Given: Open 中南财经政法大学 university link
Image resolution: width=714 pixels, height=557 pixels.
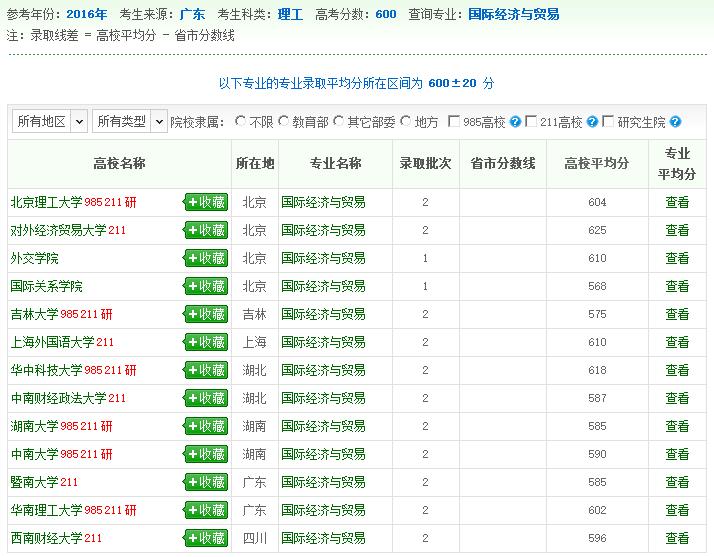Looking at the screenshot, I should [x=58, y=398].
